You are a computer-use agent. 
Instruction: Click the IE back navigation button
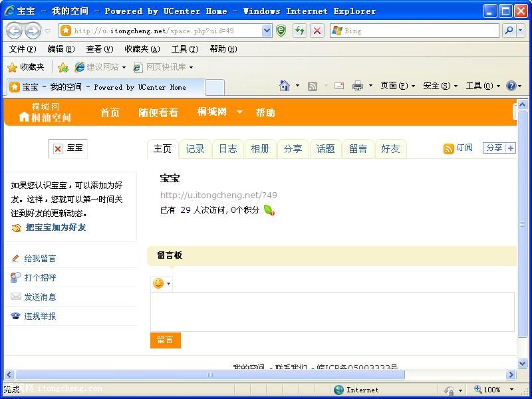[x=15, y=31]
